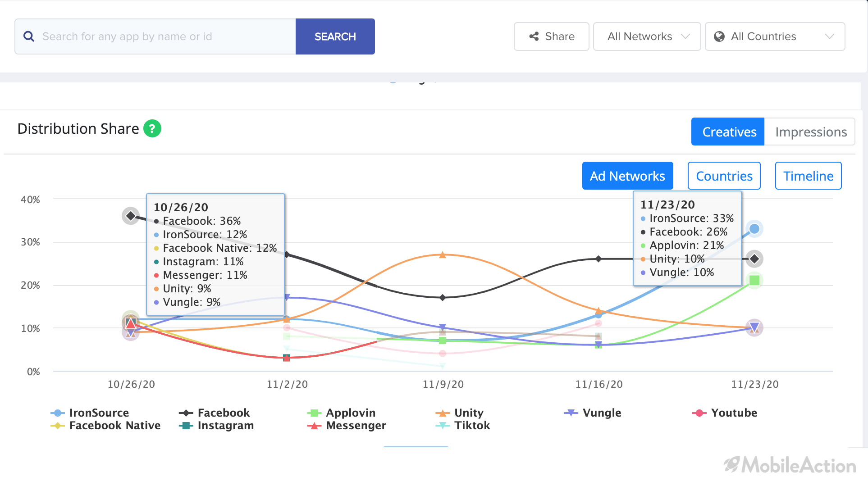Expand the All Networks chevron arrow
Viewport: 868px width, 495px height.
coord(685,36)
